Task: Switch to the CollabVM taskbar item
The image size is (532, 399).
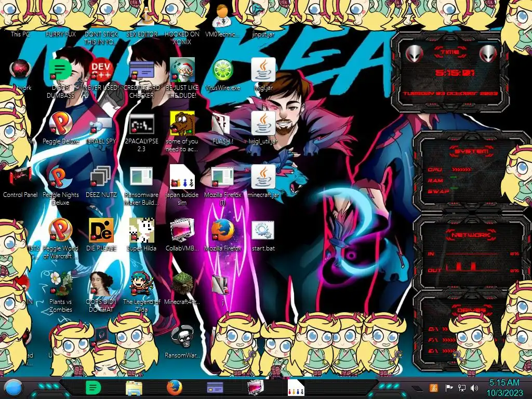Action: 255,388
